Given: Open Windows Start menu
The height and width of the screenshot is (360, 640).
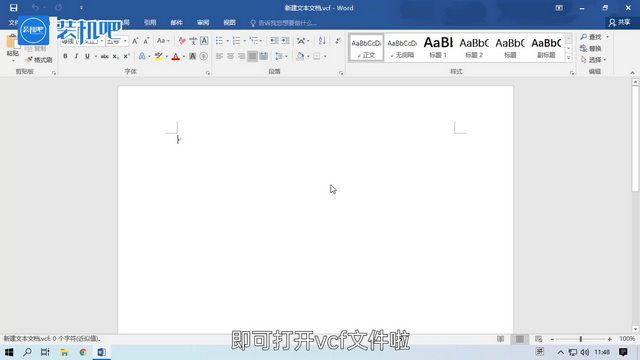Looking at the screenshot, I should [9, 352].
